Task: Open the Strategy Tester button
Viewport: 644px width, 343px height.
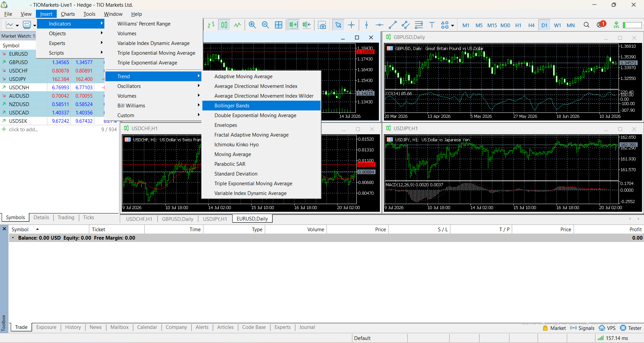Action: coord(631,328)
